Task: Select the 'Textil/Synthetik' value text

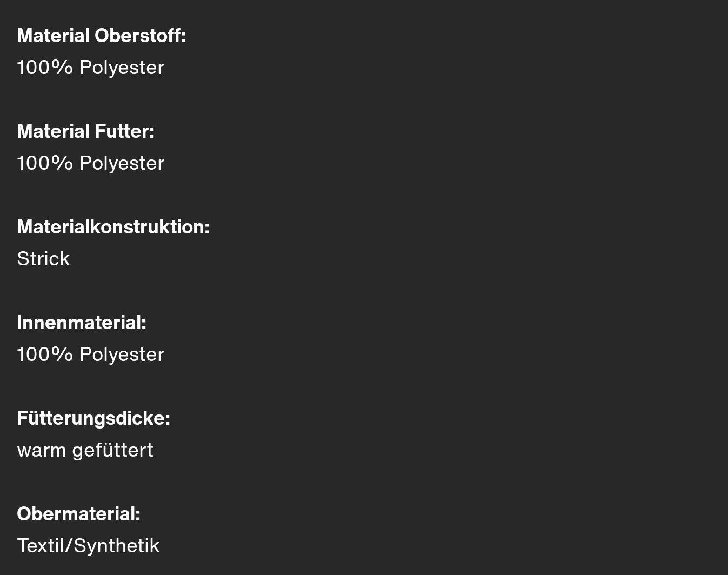Action: [88, 546]
